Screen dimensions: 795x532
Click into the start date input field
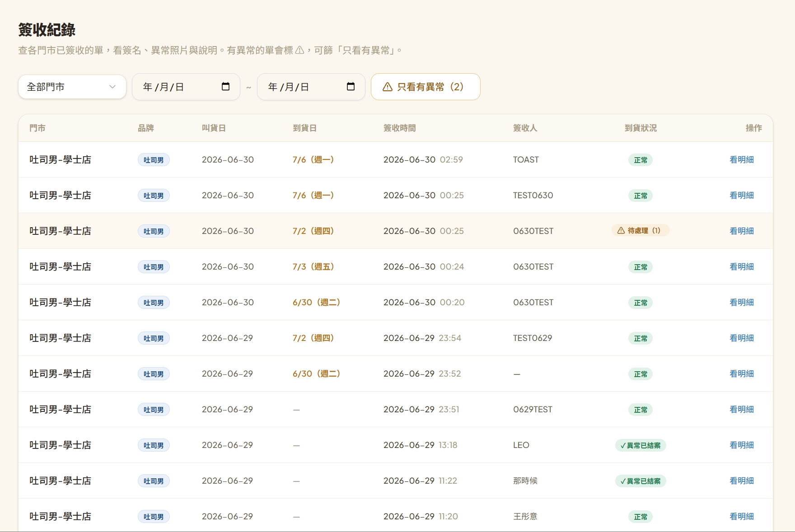click(186, 87)
